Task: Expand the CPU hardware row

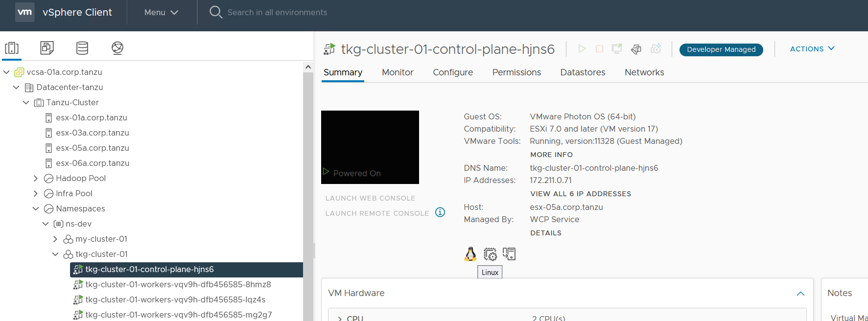Action: tap(340, 318)
